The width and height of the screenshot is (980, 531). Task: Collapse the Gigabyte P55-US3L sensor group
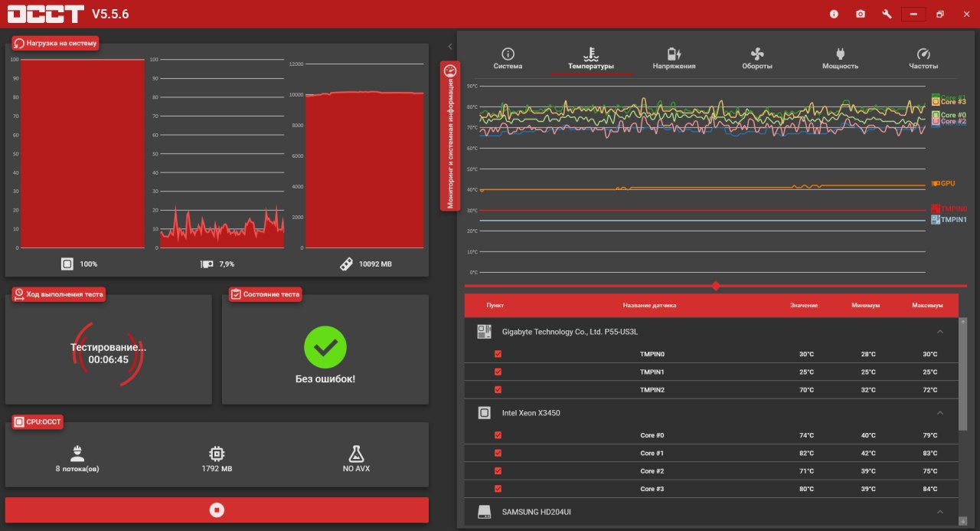(x=940, y=332)
